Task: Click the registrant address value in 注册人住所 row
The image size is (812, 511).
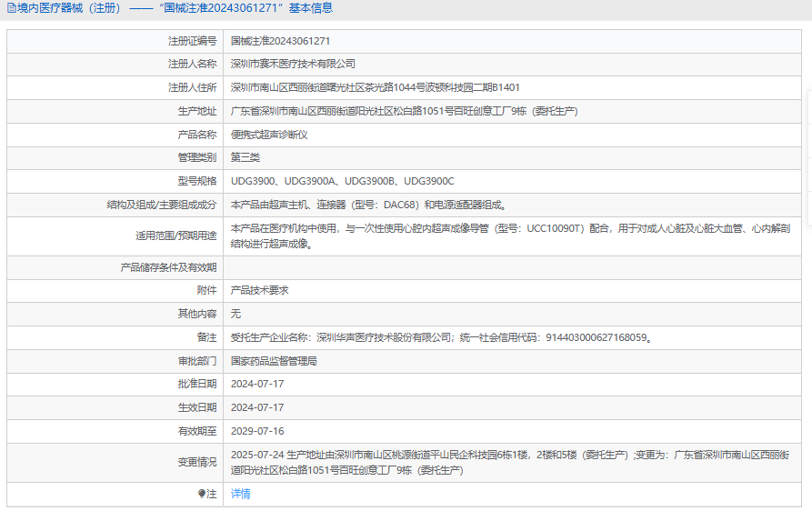Action: tap(375, 87)
